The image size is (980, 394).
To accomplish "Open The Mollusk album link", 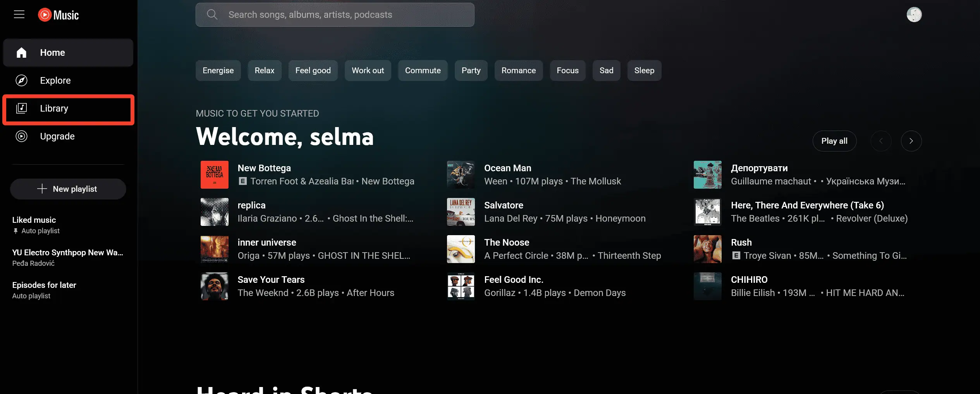I will (596, 181).
